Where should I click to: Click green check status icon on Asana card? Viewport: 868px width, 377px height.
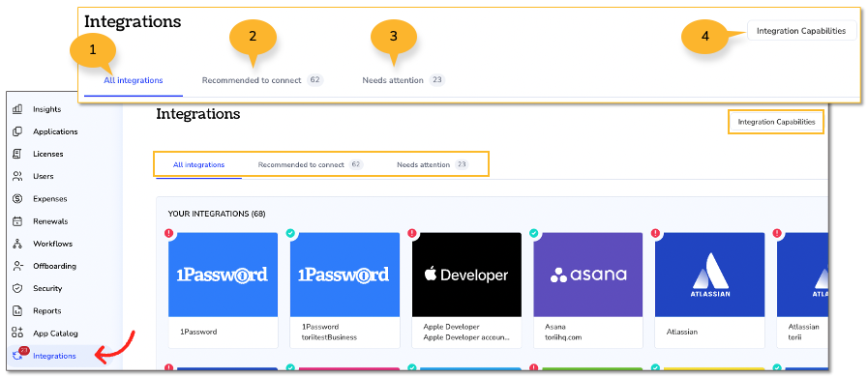tap(534, 233)
